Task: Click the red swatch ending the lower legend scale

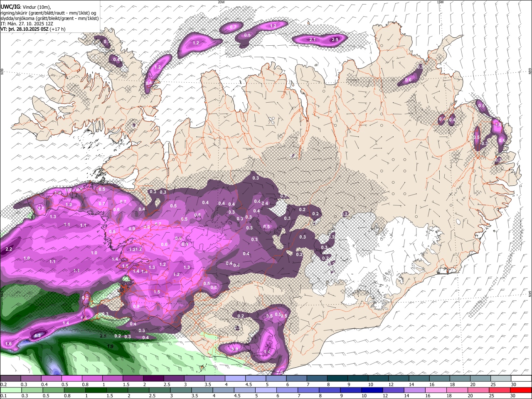Action: pyautogui.click(x=521, y=390)
